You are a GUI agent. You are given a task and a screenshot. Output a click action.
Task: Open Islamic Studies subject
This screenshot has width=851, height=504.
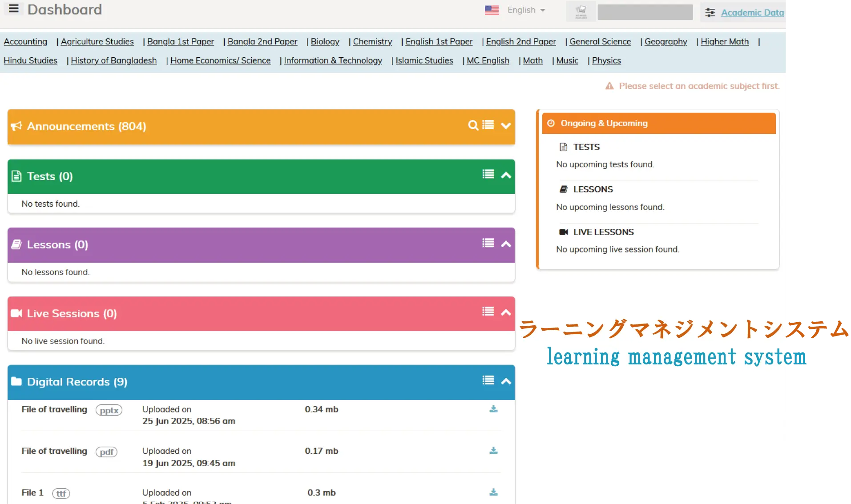(424, 60)
